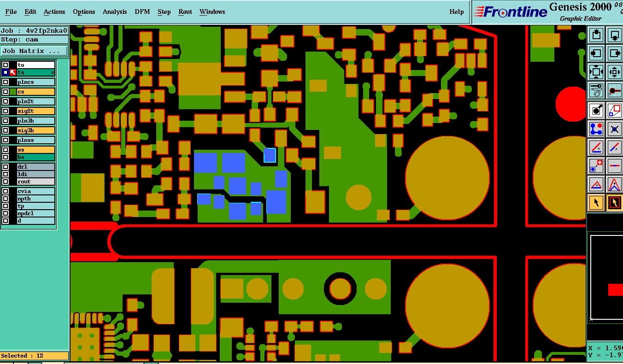Select the 'd' layer name

coord(36,221)
